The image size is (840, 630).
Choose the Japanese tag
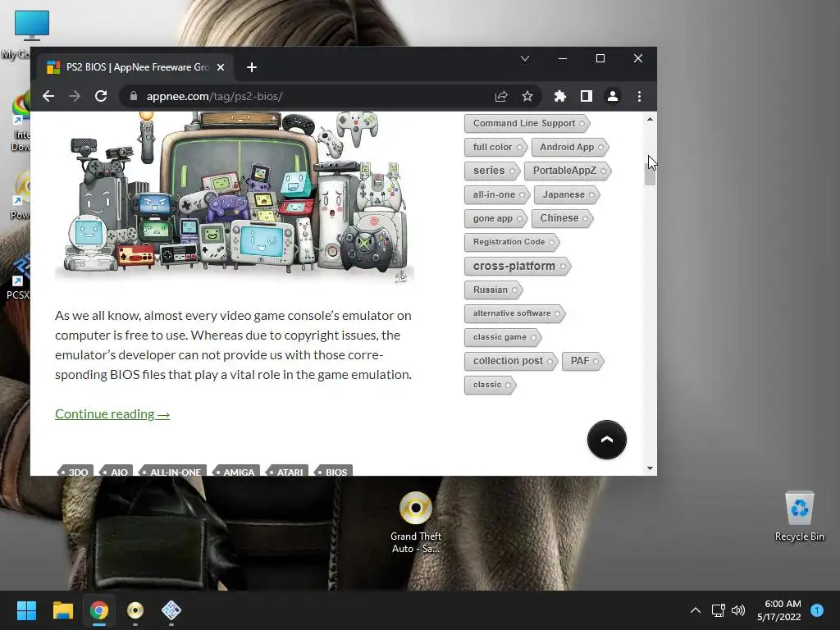(567, 195)
